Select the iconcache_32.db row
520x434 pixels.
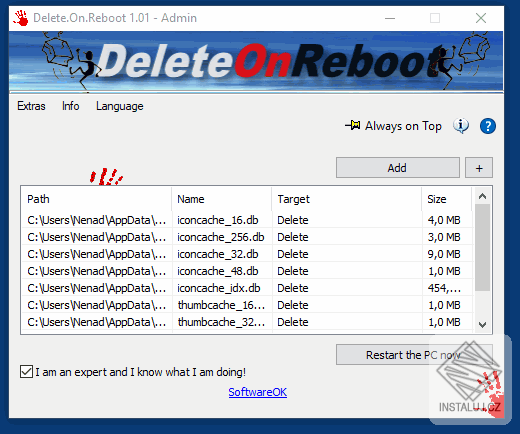tap(247, 254)
